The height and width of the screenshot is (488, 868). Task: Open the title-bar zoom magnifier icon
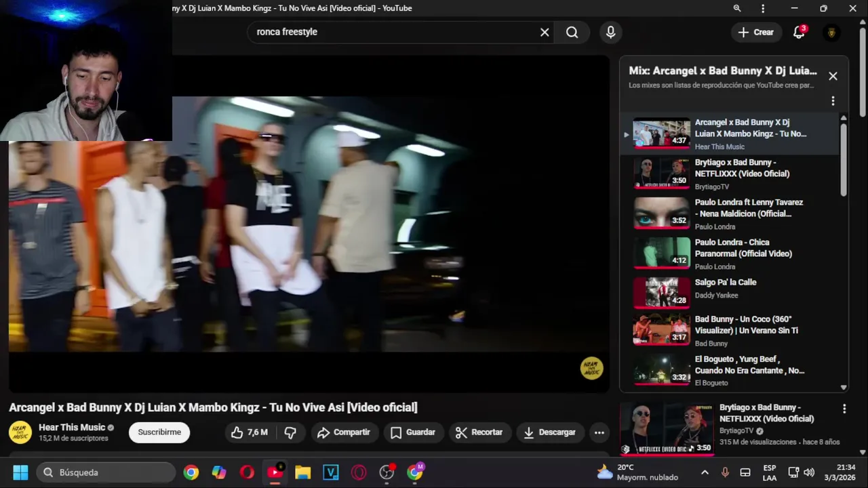737,8
